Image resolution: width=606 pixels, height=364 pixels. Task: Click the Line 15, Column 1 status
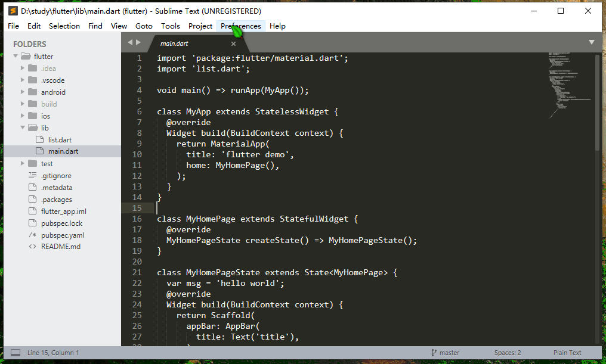tap(53, 353)
